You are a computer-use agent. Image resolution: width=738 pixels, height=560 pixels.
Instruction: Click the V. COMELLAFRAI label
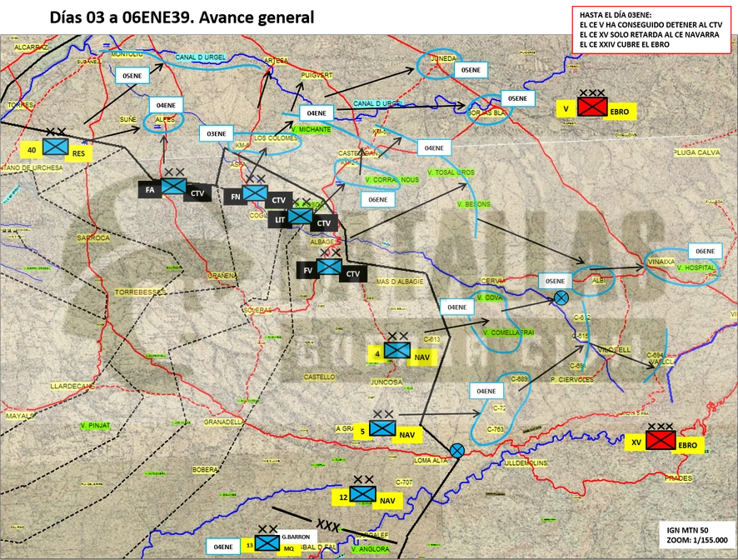(508, 332)
